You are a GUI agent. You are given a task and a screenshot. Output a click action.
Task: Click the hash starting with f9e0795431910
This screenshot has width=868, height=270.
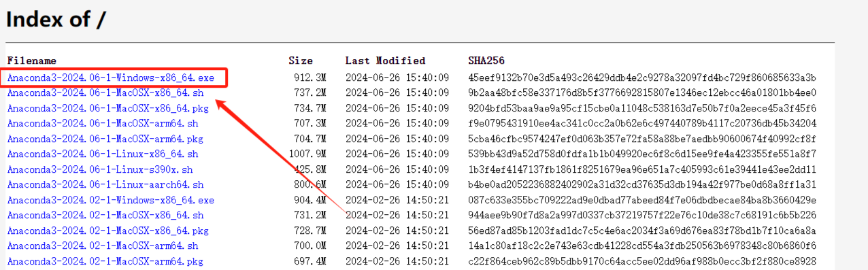coord(642,124)
